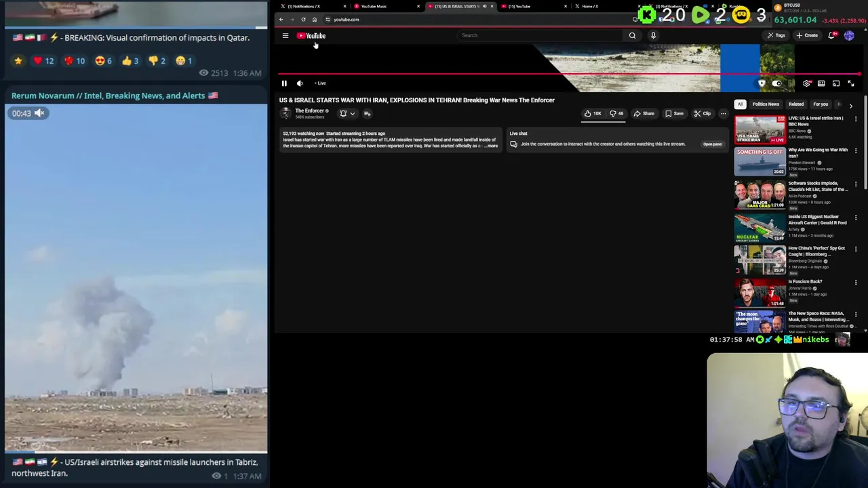Viewport: 868px width, 488px height.
Task: Open options menu for New Space Race video
Action: 856,314
